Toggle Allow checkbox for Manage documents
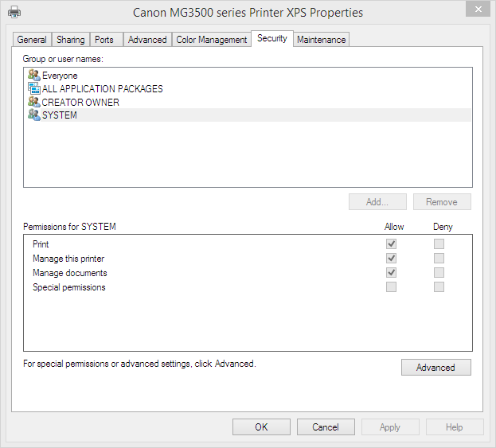496x448 pixels. (391, 273)
